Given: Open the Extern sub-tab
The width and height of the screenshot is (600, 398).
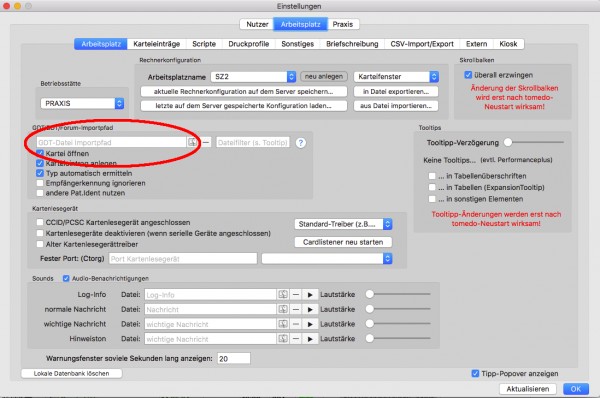Looking at the screenshot, I should coord(476,44).
